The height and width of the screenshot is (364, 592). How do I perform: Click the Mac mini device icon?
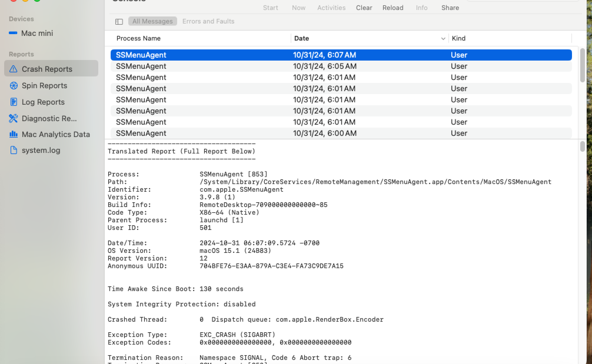[x=13, y=33]
